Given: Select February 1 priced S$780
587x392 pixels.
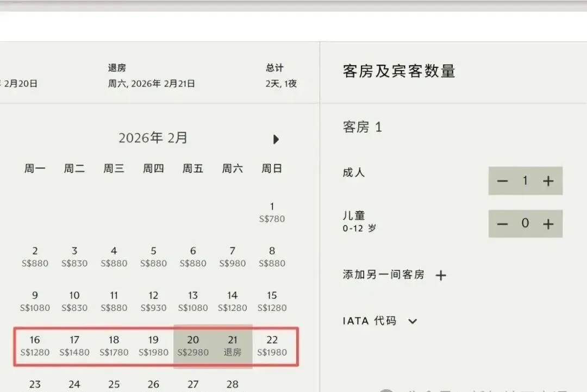Looking at the screenshot, I should point(272,213).
